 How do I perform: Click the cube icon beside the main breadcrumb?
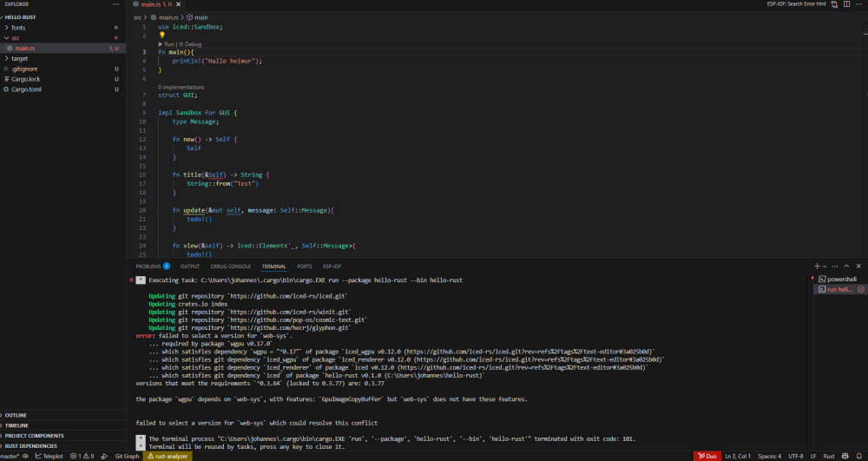coord(190,17)
